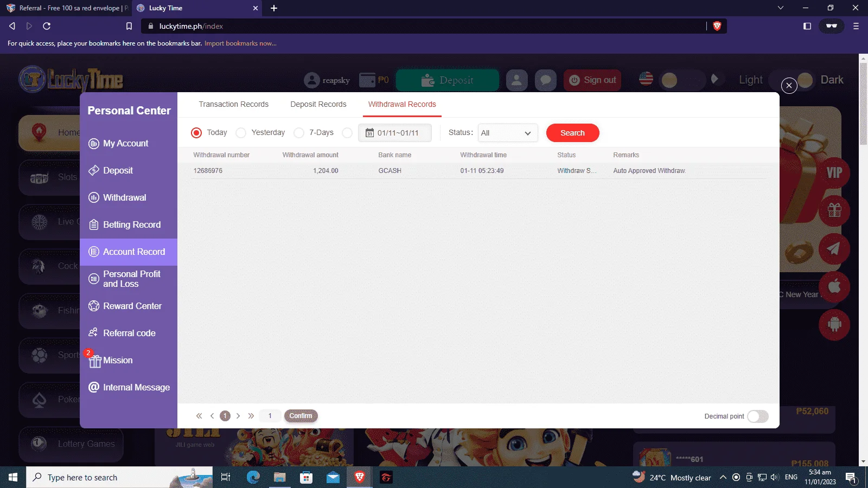Screen dimensions: 868x488
Task: Open the gift box floating button
Action: point(834,210)
